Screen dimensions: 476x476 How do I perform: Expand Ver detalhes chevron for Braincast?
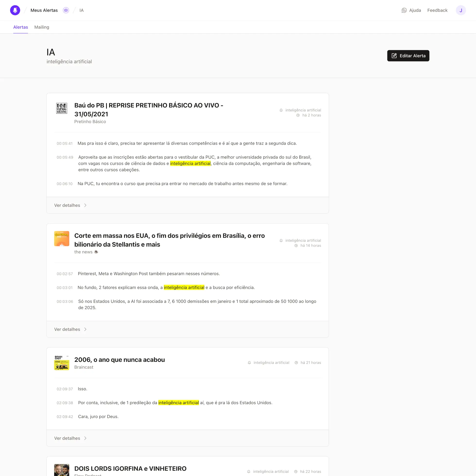tap(85, 438)
